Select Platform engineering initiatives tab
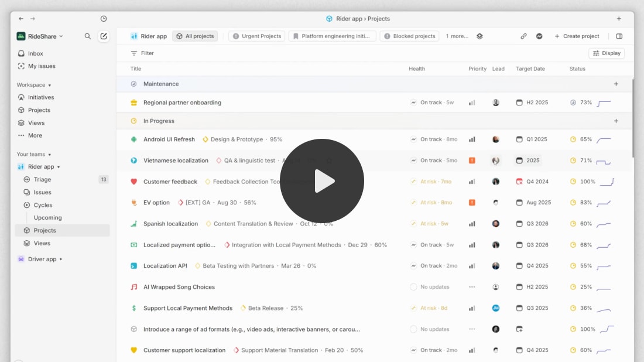The width and height of the screenshot is (644, 362). (332, 36)
